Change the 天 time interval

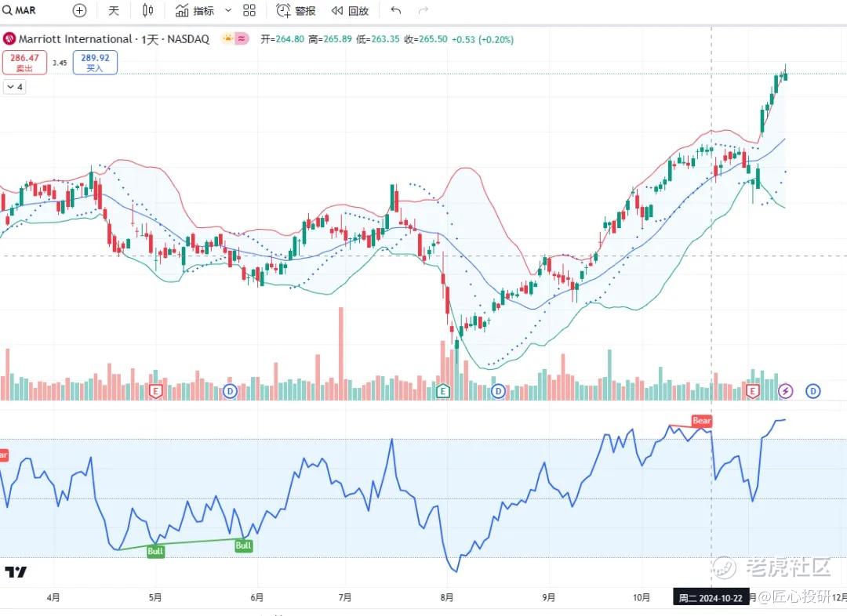click(x=114, y=10)
